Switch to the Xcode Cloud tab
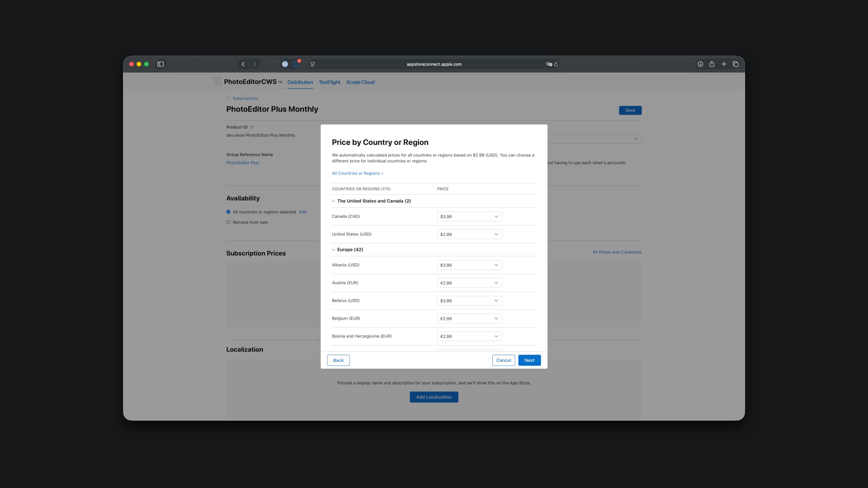 click(360, 82)
